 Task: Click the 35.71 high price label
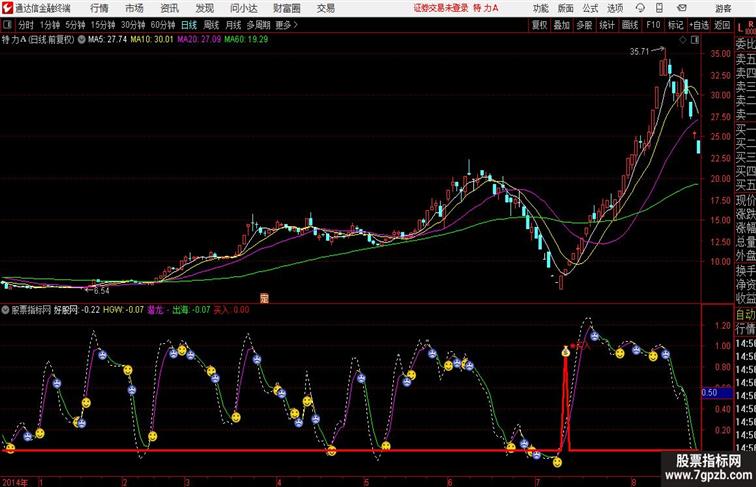(639, 52)
